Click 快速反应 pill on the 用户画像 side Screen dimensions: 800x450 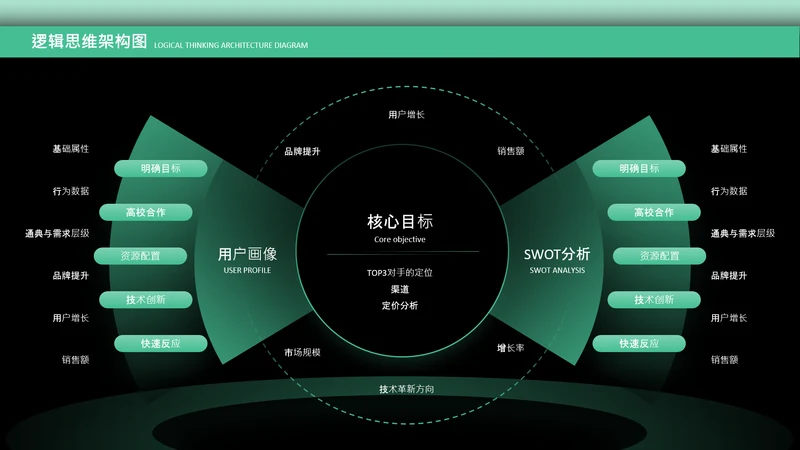tap(161, 343)
